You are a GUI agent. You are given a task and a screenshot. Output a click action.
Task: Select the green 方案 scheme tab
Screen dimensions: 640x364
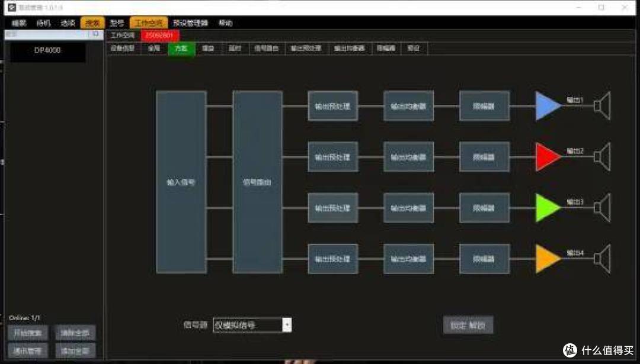[x=181, y=49]
